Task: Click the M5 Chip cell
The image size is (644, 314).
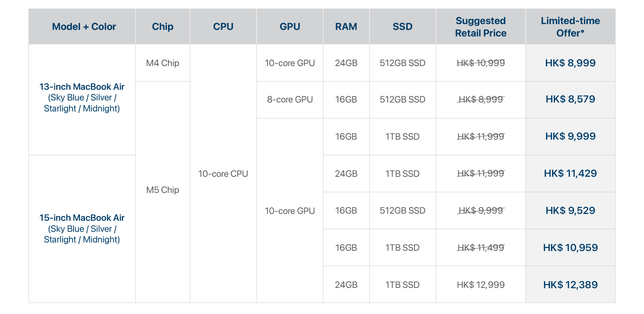Action: pyautogui.click(x=162, y=190)
